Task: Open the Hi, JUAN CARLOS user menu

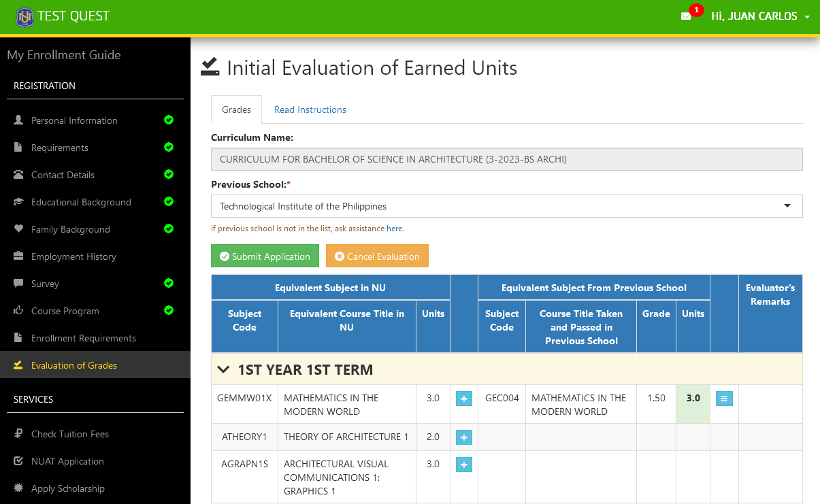Action: coord(760,16)
